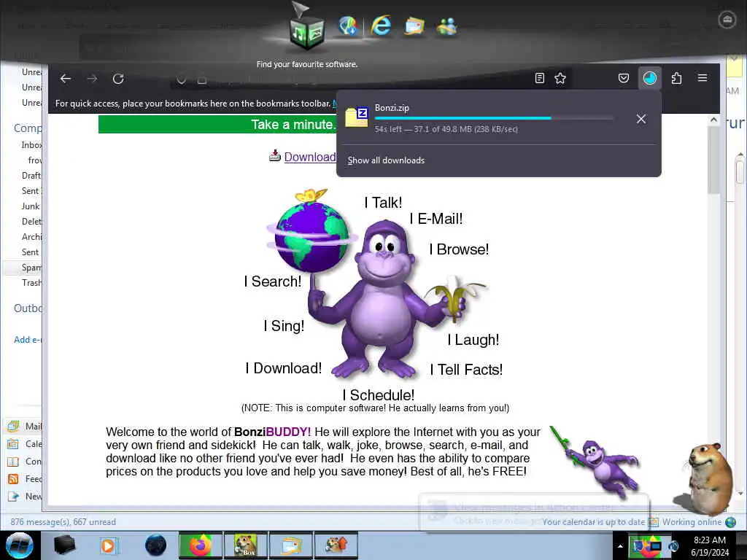Open the media player taskbar icon
Viewport: 747px width, 560px height.
(108, 545)
